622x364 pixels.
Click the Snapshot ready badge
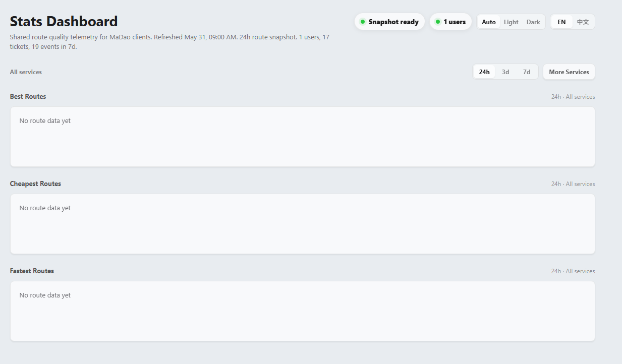pos(389,22)
